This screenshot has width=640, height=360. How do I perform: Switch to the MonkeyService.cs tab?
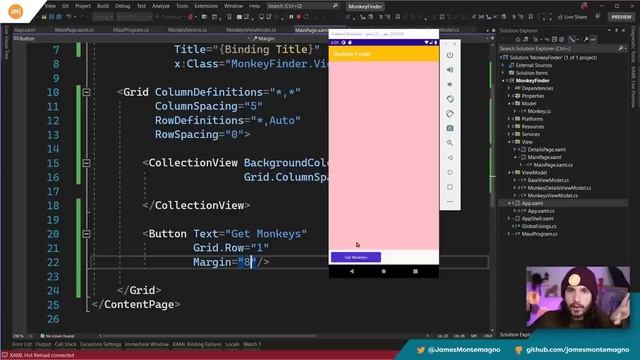click(187, 30)
